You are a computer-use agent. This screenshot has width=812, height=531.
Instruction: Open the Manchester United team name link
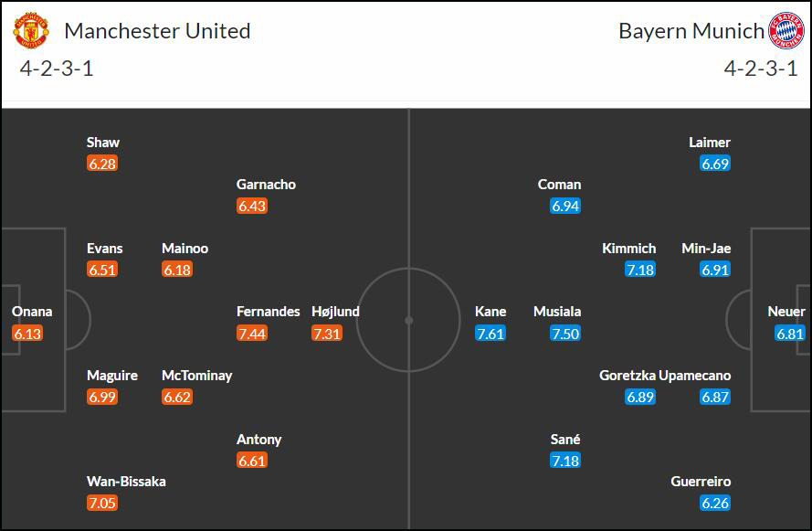(157, 31)
